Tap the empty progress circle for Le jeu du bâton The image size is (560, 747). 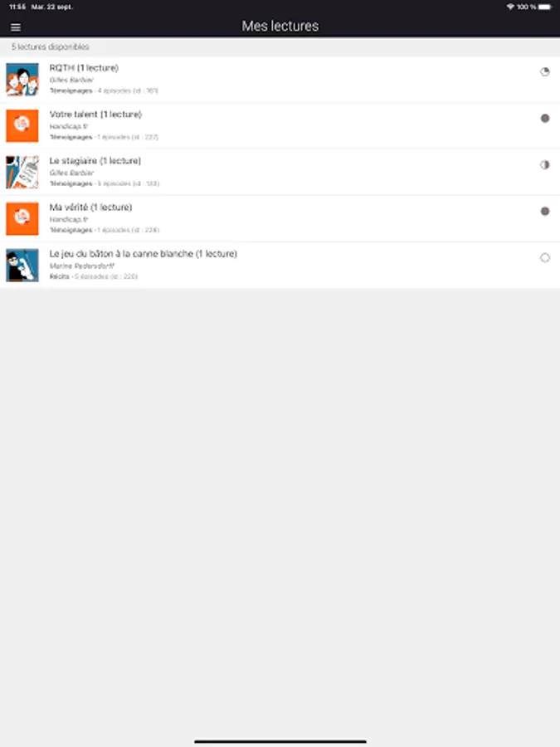pos(545,258)
